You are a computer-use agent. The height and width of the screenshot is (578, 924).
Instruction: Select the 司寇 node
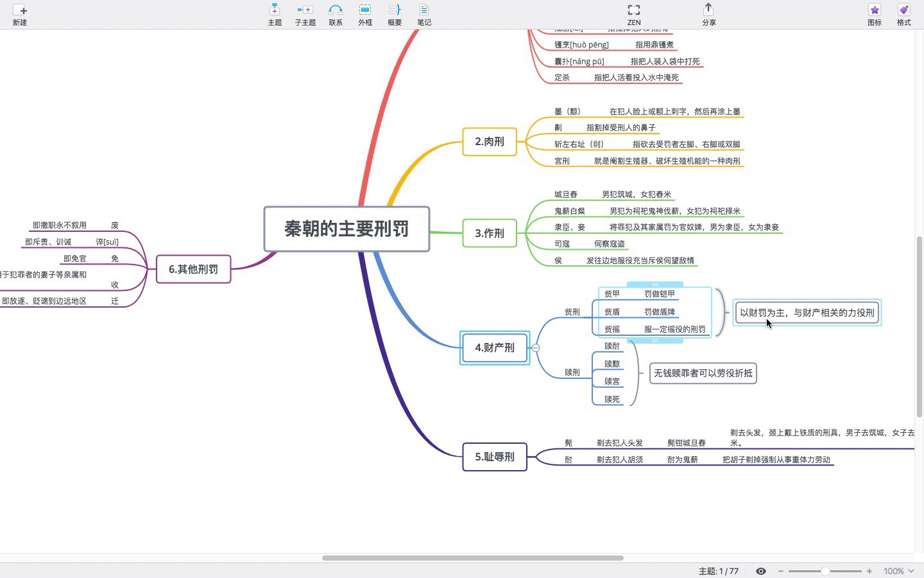tap(562, 244)
